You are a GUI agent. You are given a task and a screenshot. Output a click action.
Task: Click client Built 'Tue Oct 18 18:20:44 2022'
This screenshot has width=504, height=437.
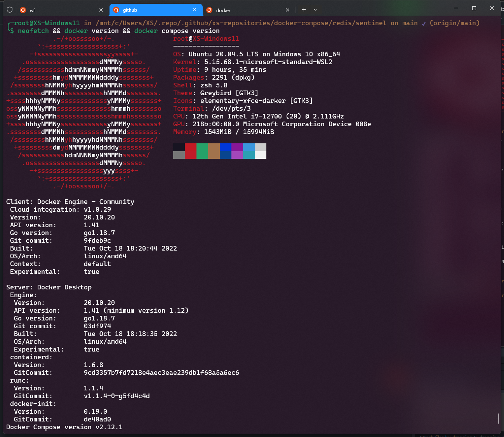point(130,249)
